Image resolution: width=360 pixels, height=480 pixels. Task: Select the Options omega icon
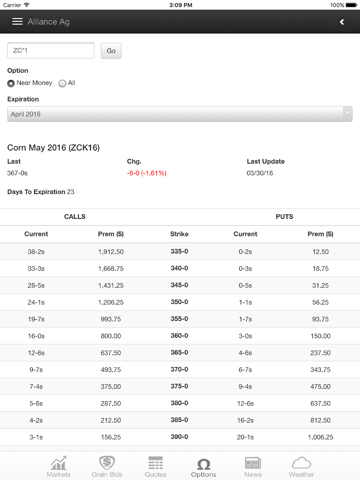tap(204, 464)
